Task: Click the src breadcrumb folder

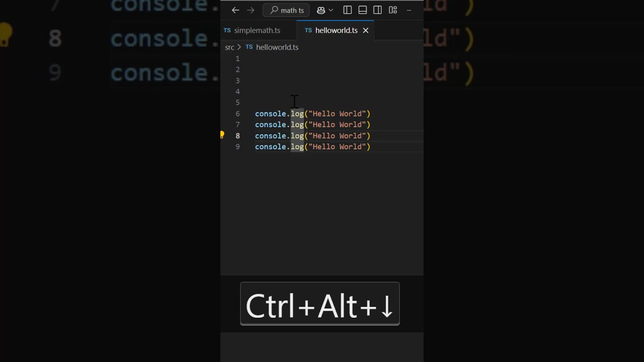Action: [x=229, y=47]
